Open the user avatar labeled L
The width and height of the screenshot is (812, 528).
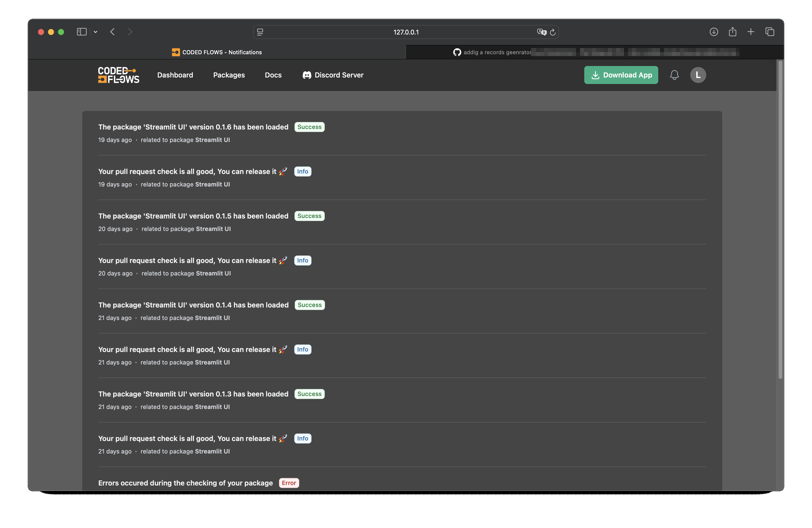point(698,75)
